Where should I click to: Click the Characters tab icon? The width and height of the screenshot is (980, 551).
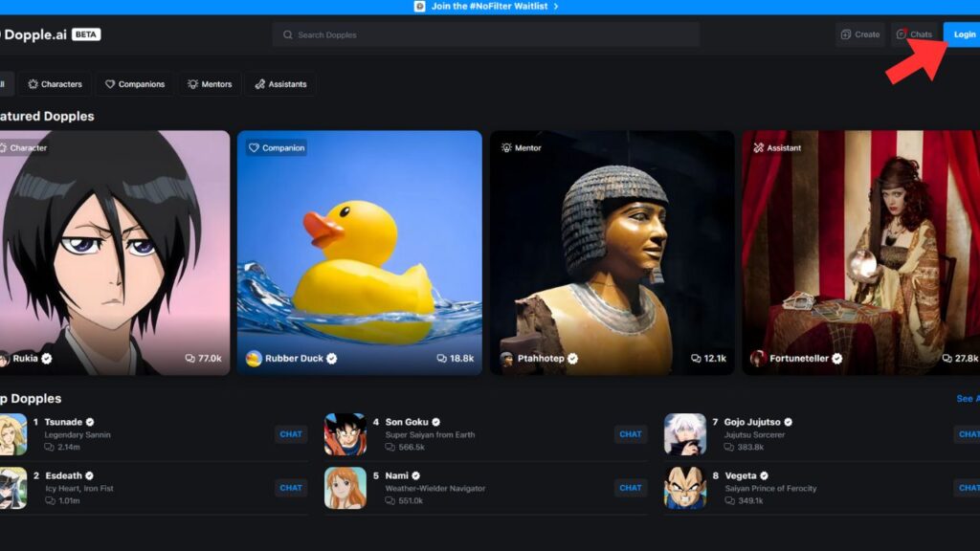pyautogui.click(x=33, y=84)
